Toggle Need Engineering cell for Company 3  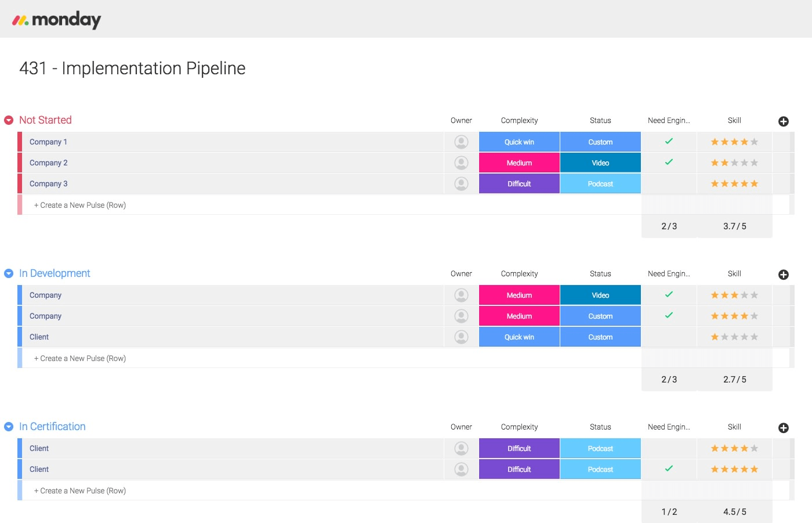[669, 183]
